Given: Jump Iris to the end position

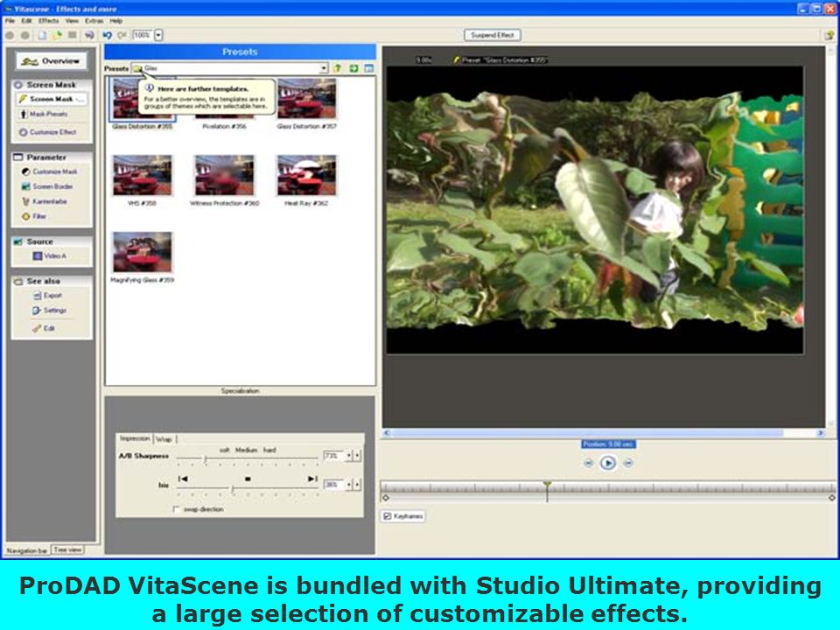Looking at the screenshot, I should 313,479.
